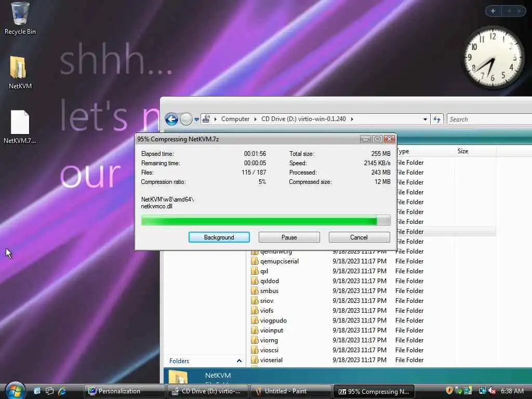This screenshot has width=532, height=399.
Task: Click the Explorer Back arrow button
Action: pyautogui.click(x=171, y=119)
